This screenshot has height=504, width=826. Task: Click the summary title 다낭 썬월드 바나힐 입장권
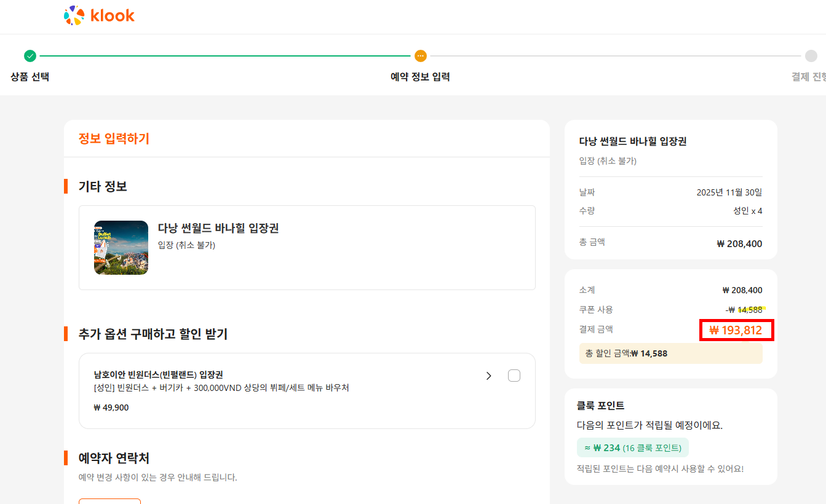pos(633,141)
